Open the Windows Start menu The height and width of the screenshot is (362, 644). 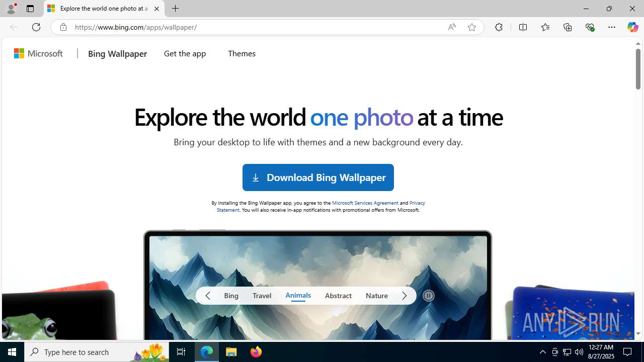pos(12,352)
